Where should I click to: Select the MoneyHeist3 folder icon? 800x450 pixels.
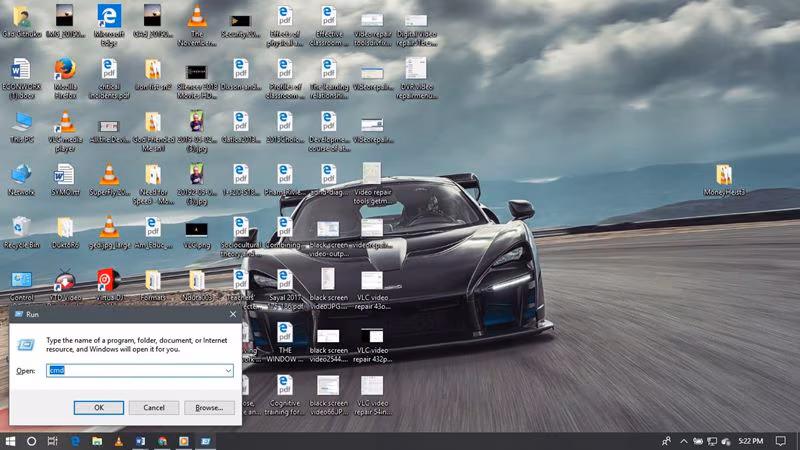[724, 180]
